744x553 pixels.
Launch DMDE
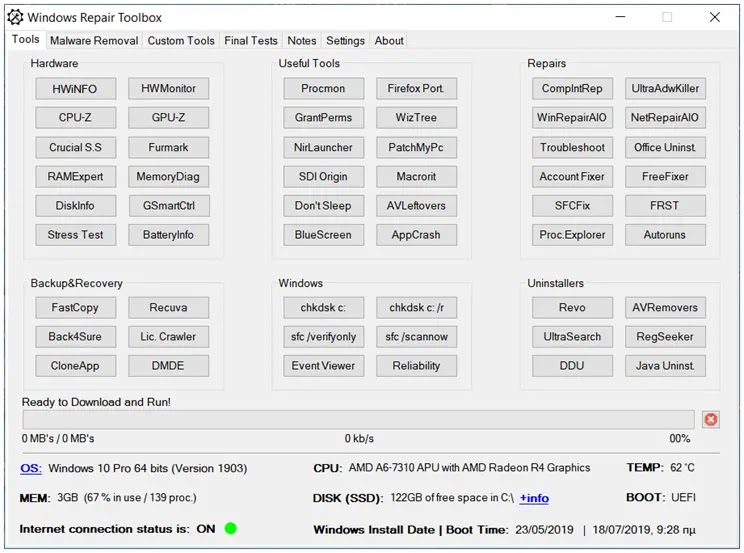pos(168,366)
